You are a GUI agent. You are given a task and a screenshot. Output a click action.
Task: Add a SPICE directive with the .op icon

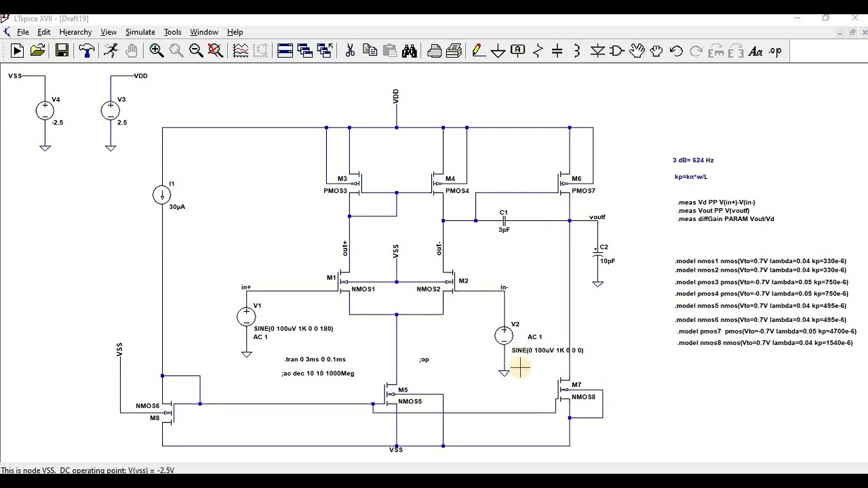pyautogui.click(x=775, y=51)
